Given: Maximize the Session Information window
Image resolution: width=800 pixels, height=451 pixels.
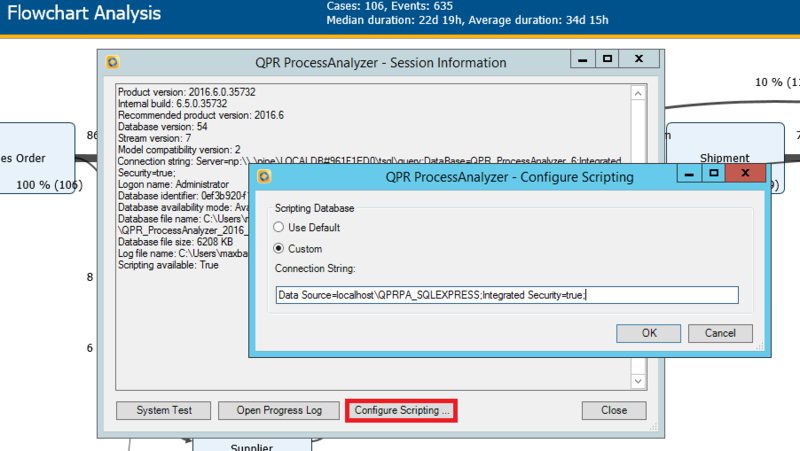Looking at the screenshot, I should 607,59.
